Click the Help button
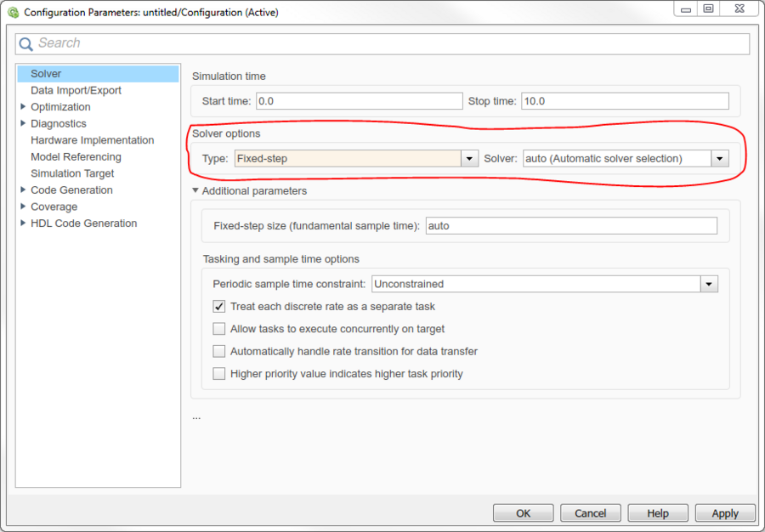 [657, 513]
